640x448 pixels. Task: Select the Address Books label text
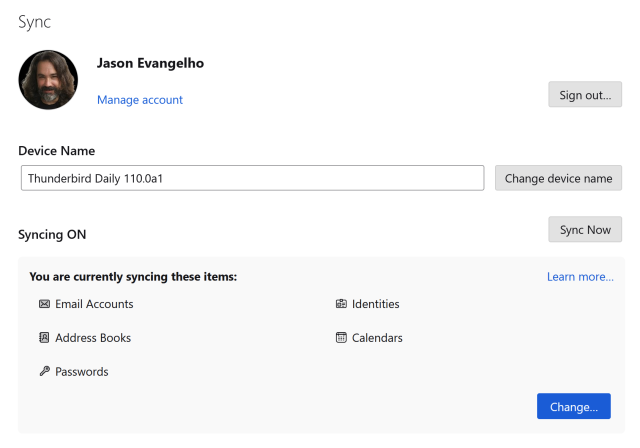pos(93,338)
